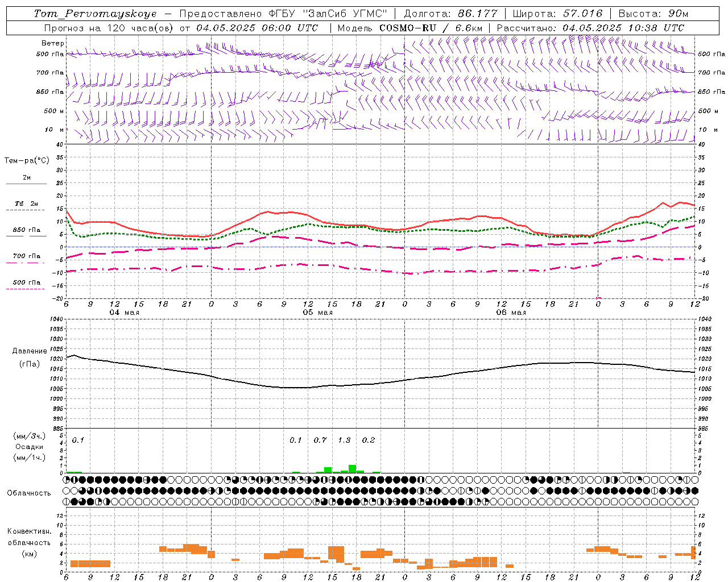Viewport: 728px width, 582px height.
Task: Click the station name Tom_Pervomayskoye
Action: pos(95,14)
